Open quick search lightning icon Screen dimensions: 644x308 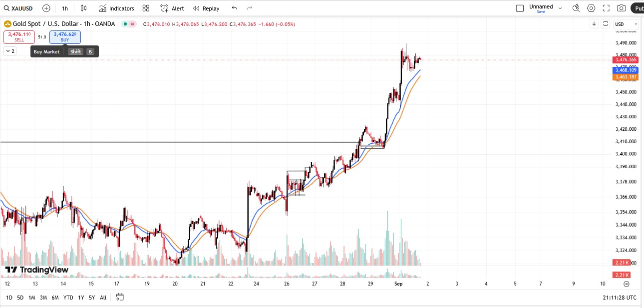(x=576, y=8)
